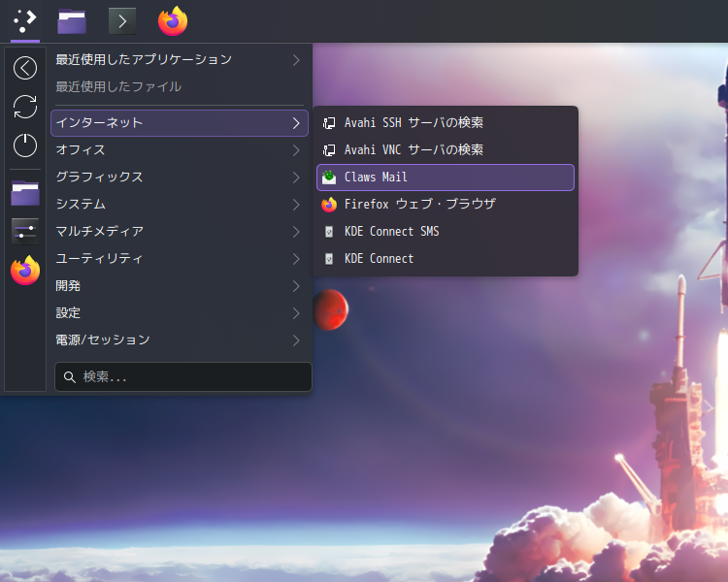728x582 pixels.
Task: Launch the KDE Connect entry without SMS
Action: 446,259
